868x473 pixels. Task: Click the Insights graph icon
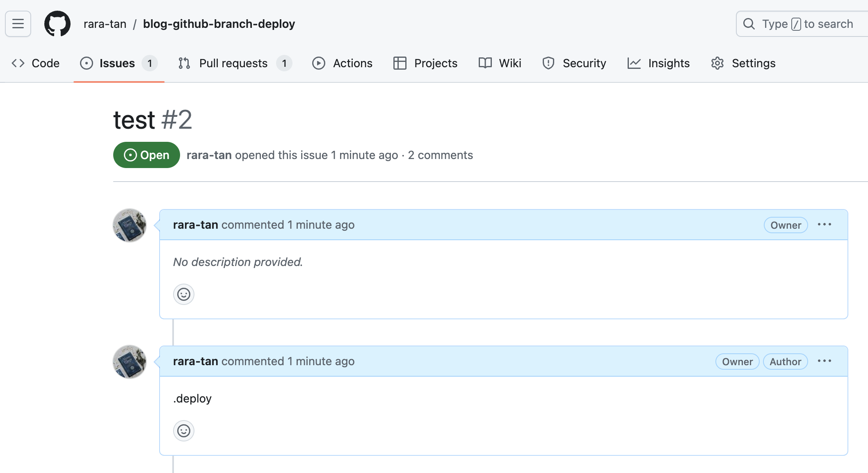(634, 63)
